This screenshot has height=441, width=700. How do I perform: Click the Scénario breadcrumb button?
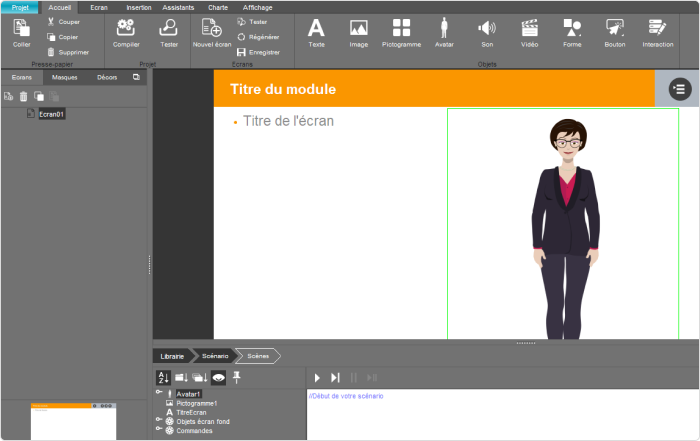point(215,356)
